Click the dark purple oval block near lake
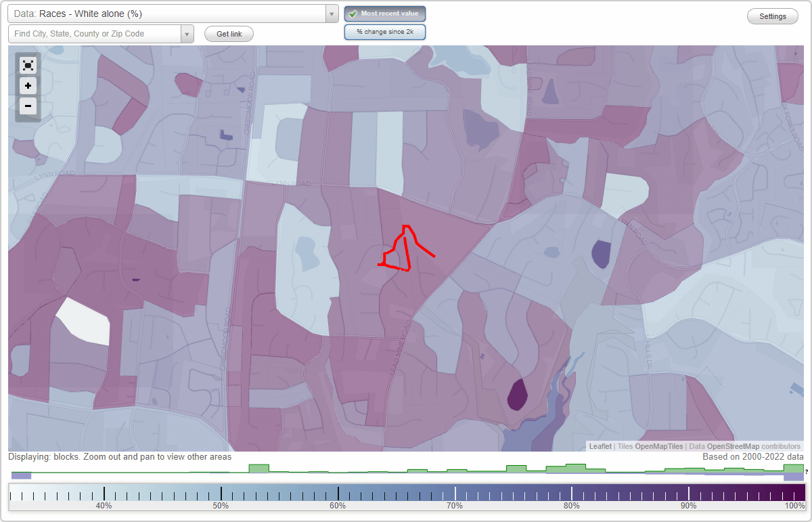Viewport: 812px width, 522px height. (x=517, y=395)
